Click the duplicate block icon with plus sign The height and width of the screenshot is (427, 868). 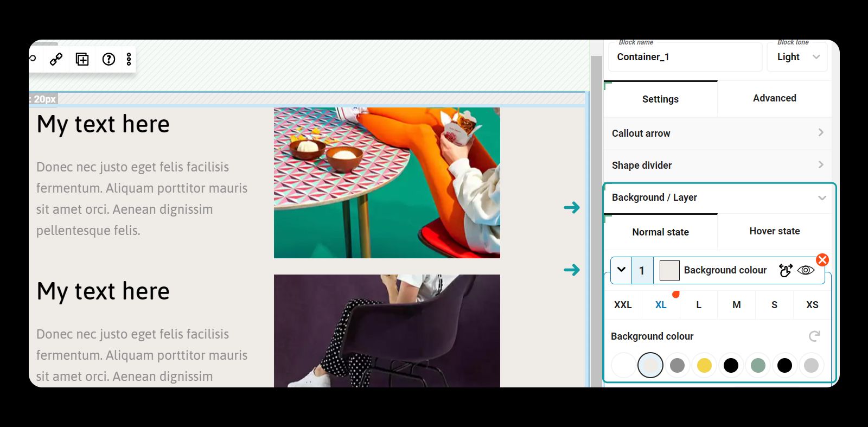(82, 59)
